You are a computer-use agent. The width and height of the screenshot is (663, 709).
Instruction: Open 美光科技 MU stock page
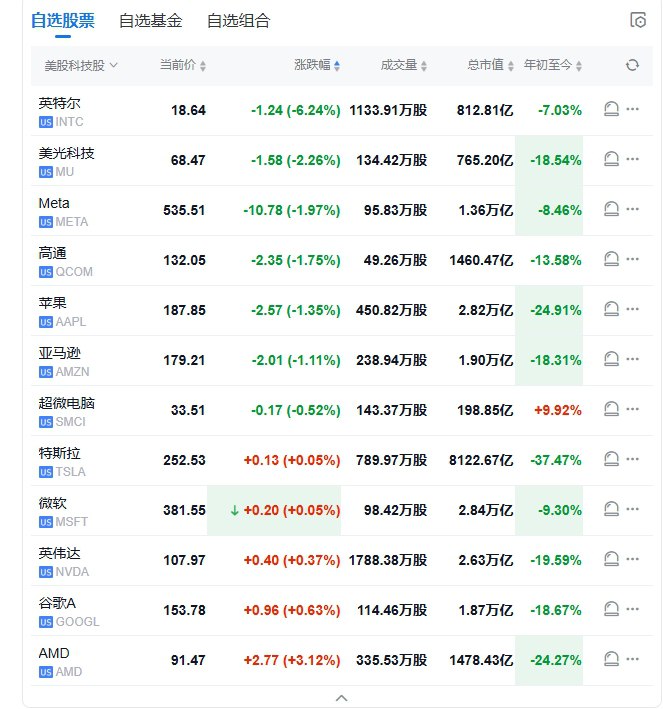[x=66, y=162]
